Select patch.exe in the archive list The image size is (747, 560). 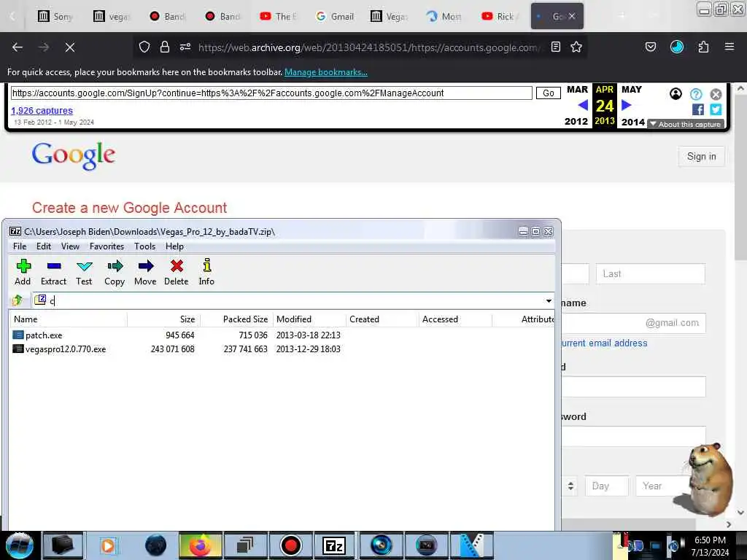[x=43, y=335]
